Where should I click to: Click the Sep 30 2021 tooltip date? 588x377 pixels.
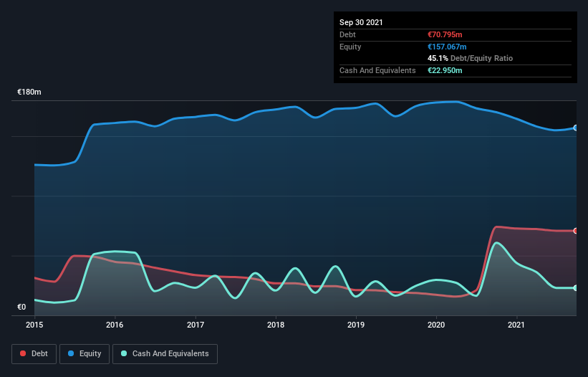(x=361, y=22)
